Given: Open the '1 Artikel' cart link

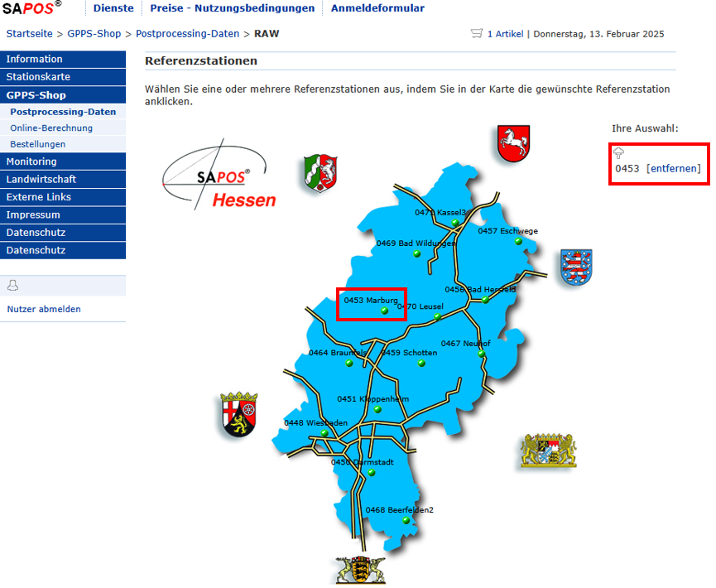Looking at the screenshot, I should click(x=505, y=34).
